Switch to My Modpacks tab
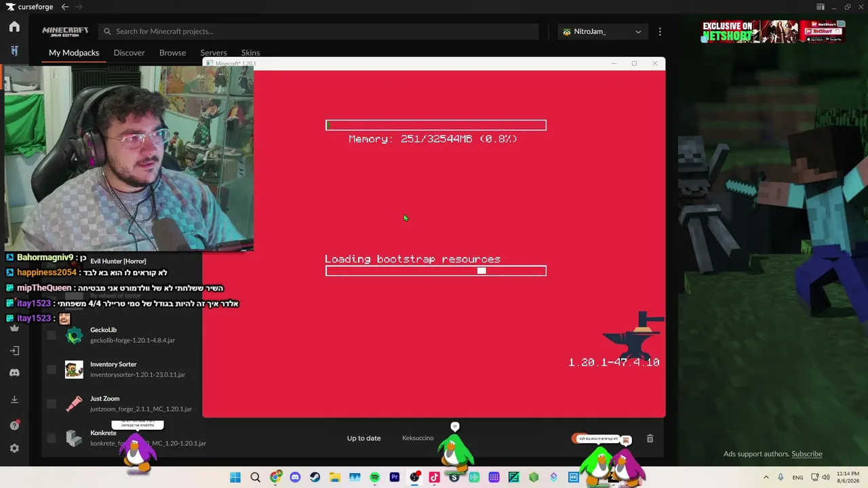 tap(74, 53)
